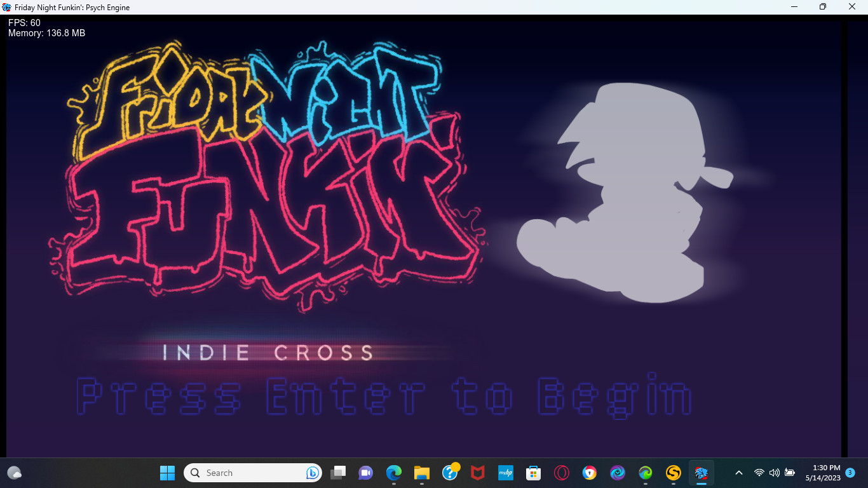Click the INDIE CROSS subtitle text
Screen dimensions: 868x488
coord(268,353)
